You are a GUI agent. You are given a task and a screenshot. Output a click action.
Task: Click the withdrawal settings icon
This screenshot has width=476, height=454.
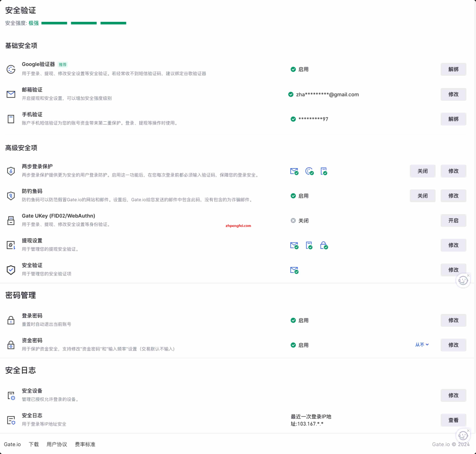coord(11,245)
